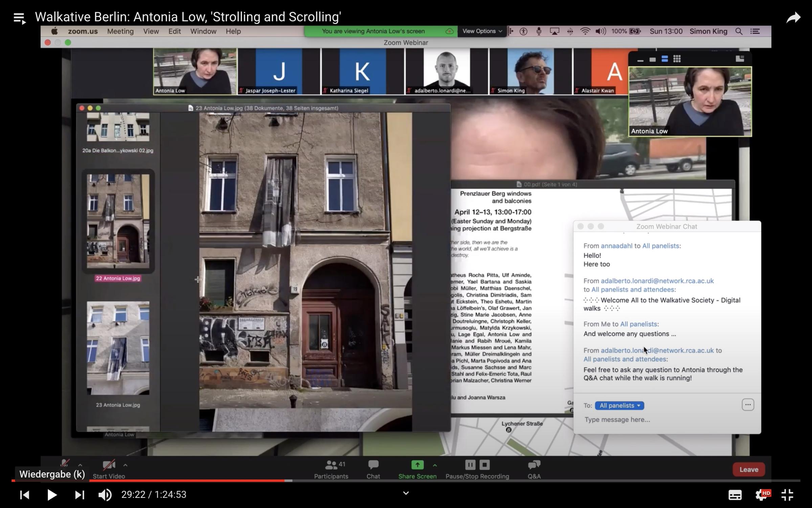Expand the View Options dropdown
Screen dimensions: 812x508
click(482, 31)
